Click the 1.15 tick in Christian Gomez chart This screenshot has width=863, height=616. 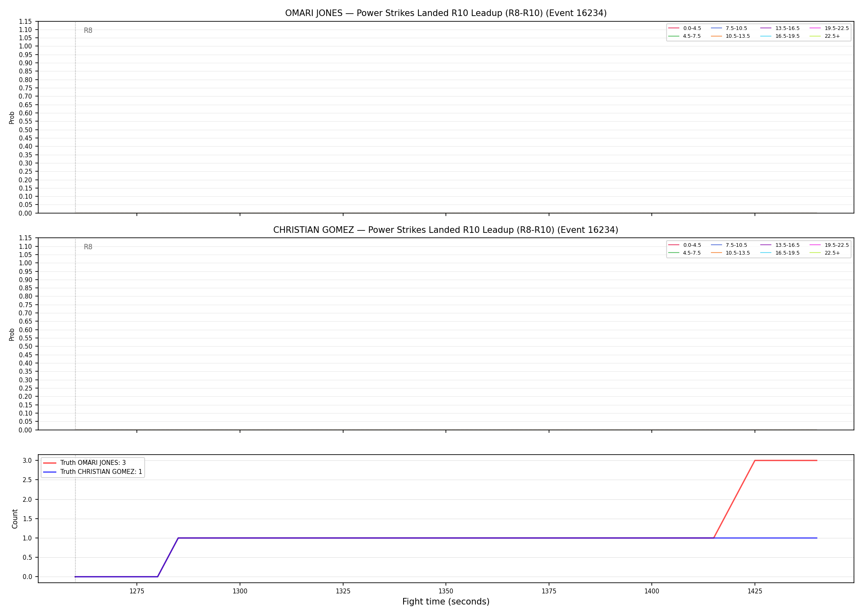[25, 238]
